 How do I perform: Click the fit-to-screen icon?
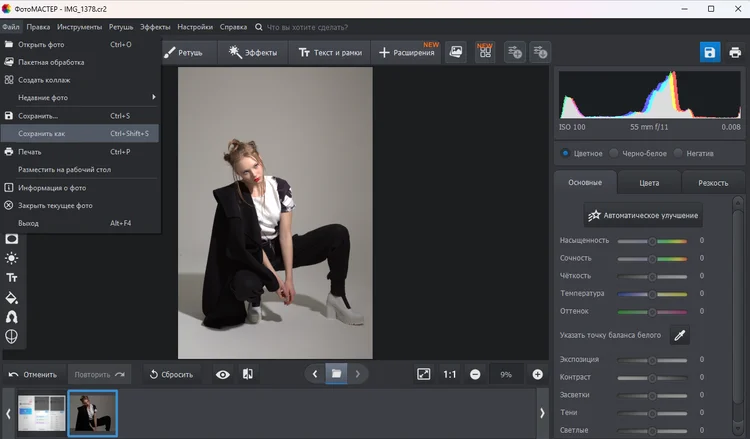pos(423,374)
